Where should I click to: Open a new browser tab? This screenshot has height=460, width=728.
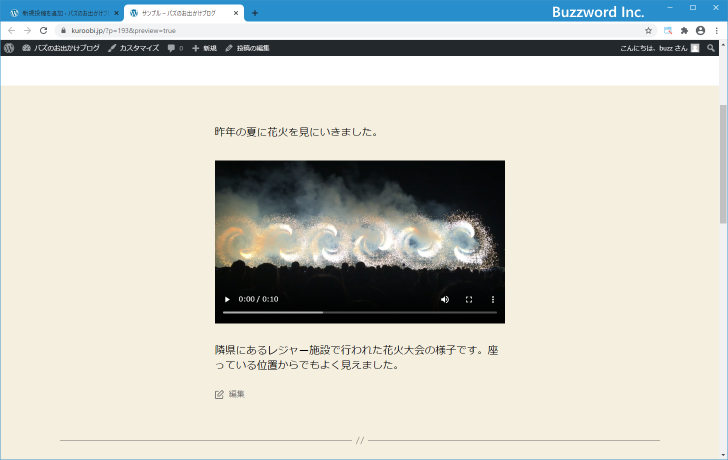coord(254,13)
